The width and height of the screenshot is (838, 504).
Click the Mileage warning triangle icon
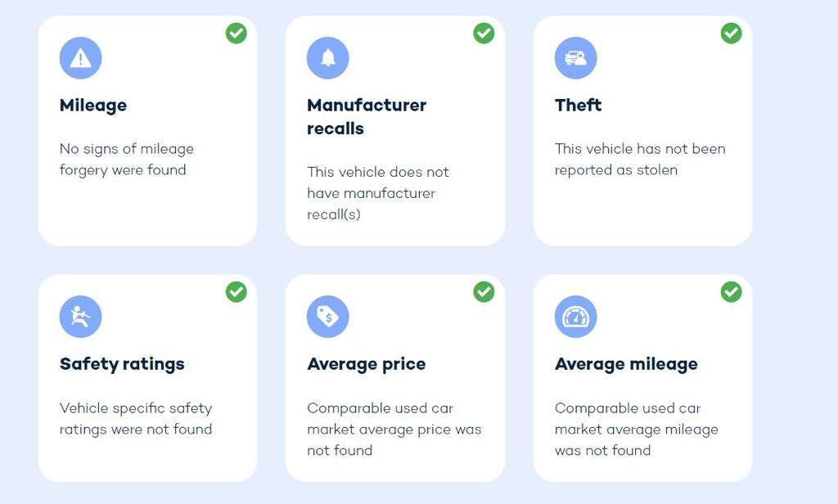pos(80,58)
